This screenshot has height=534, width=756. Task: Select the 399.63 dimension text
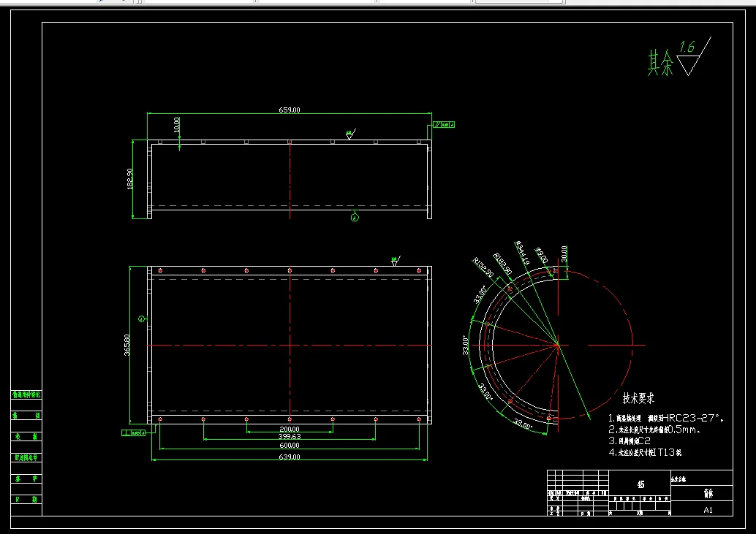click(290, 437)
